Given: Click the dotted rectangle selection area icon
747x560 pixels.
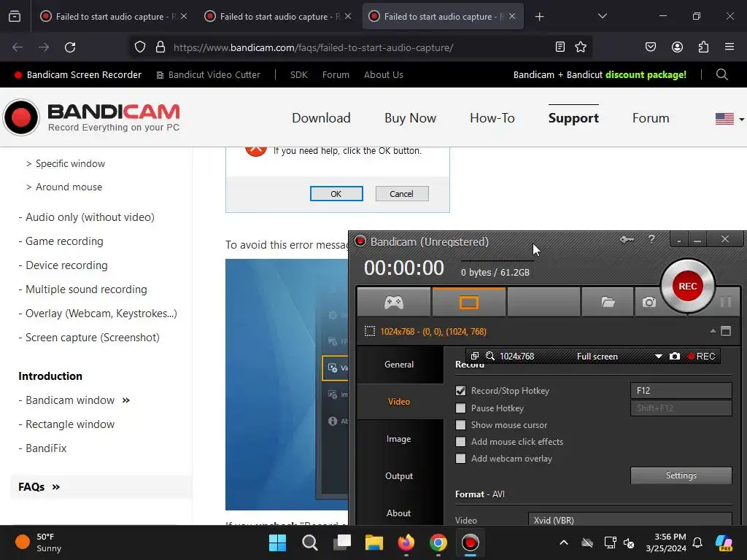Looking at the screenshot, I should (370, 332).
